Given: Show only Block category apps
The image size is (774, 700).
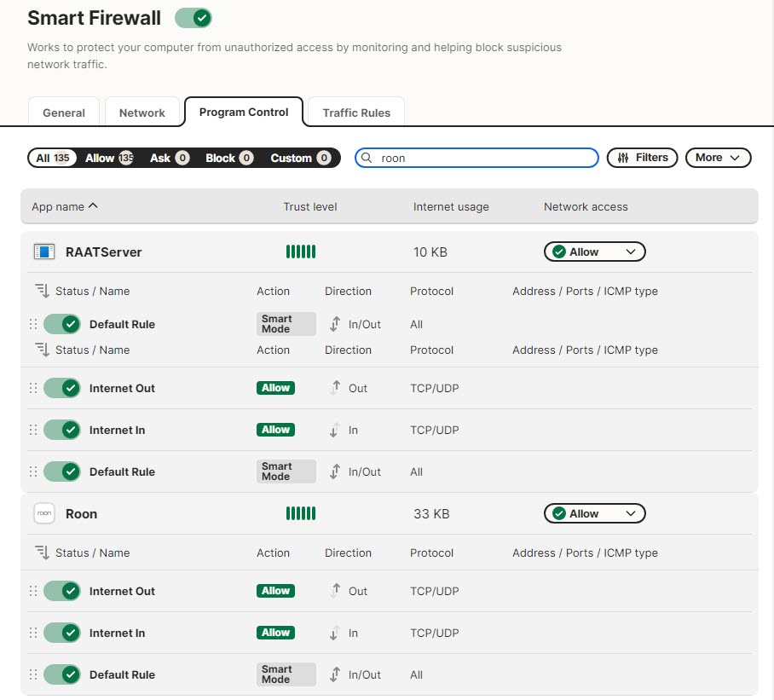Looking at the screenshot, I should point(228,158).
